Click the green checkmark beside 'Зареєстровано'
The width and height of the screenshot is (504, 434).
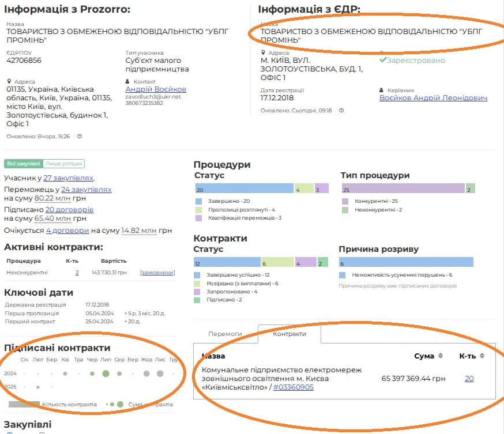[x=383, y=60]
